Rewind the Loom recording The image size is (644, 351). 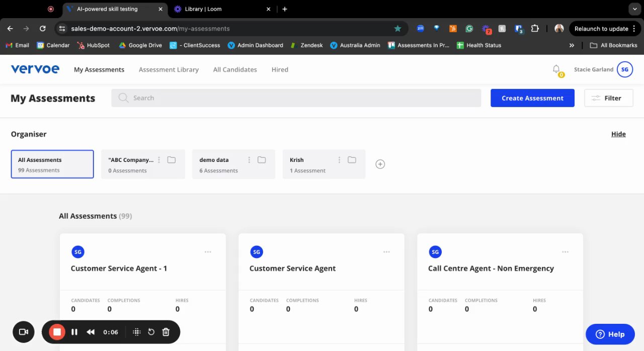coord(91,332)
